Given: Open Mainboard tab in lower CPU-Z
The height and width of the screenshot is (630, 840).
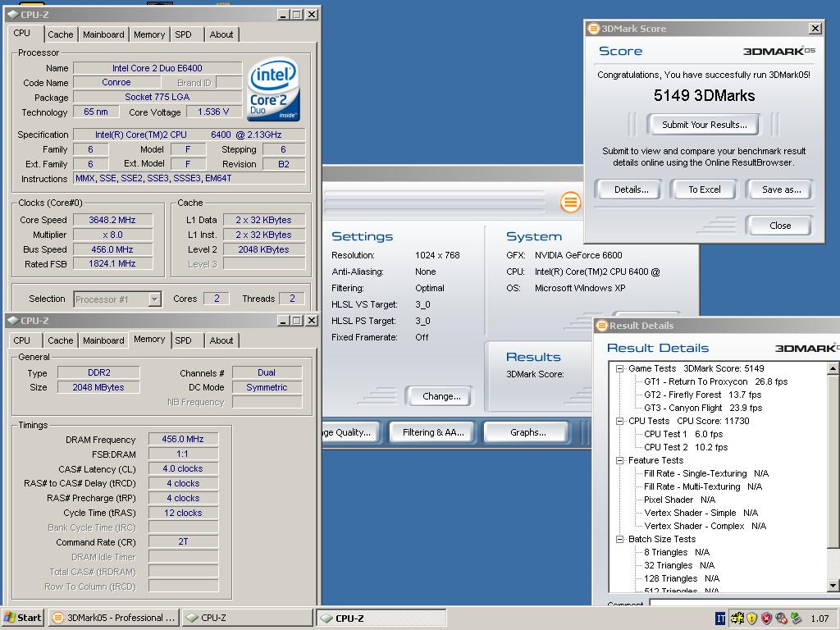Looking at the screenshot, I should coord(103,340).
